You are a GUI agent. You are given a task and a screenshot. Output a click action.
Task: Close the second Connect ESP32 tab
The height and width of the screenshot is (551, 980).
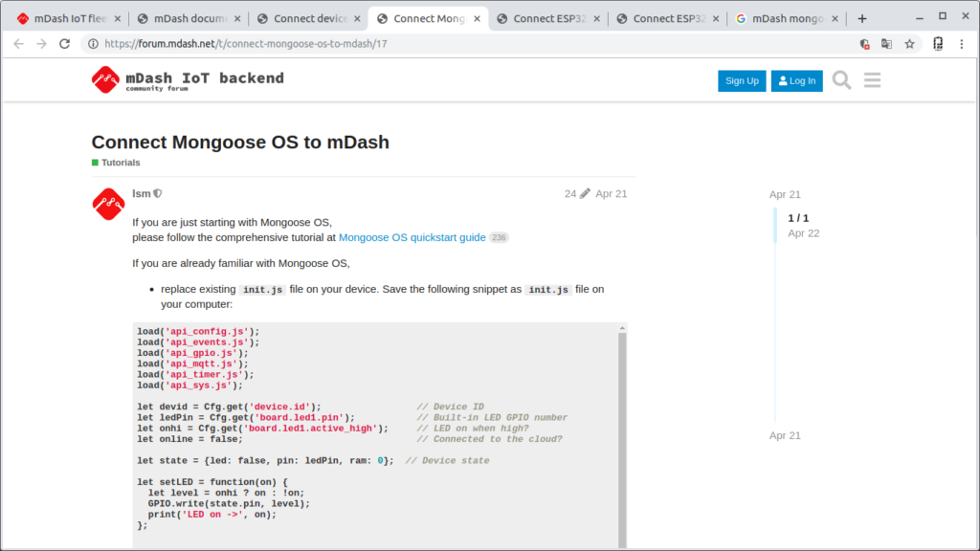click(x=716, y=19)
